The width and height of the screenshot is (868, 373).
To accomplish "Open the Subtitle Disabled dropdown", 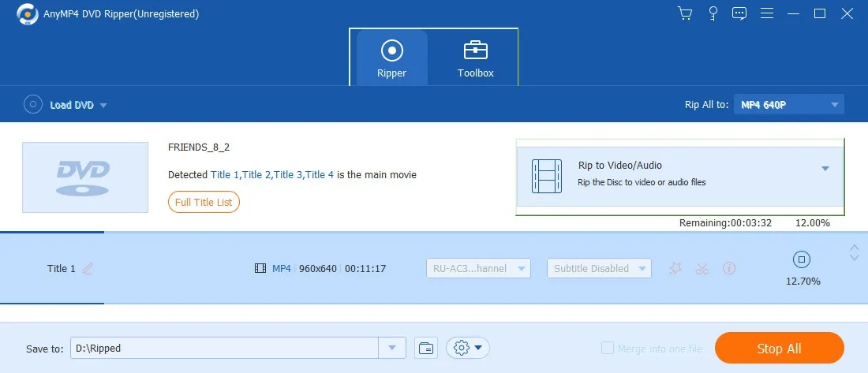I will coord(599,268).
